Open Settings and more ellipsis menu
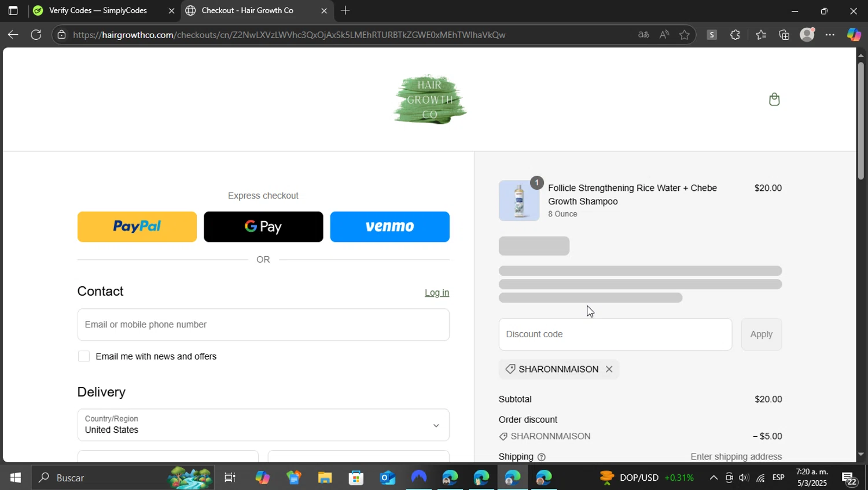868x490 pixels. [x=830, y=35]
